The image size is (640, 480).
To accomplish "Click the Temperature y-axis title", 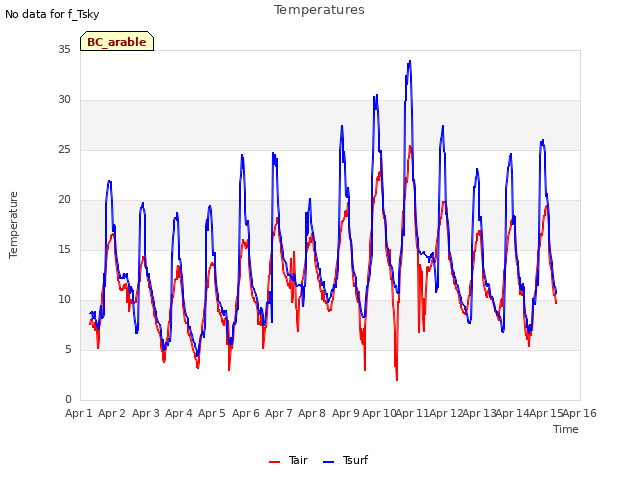I will [13, 225].
